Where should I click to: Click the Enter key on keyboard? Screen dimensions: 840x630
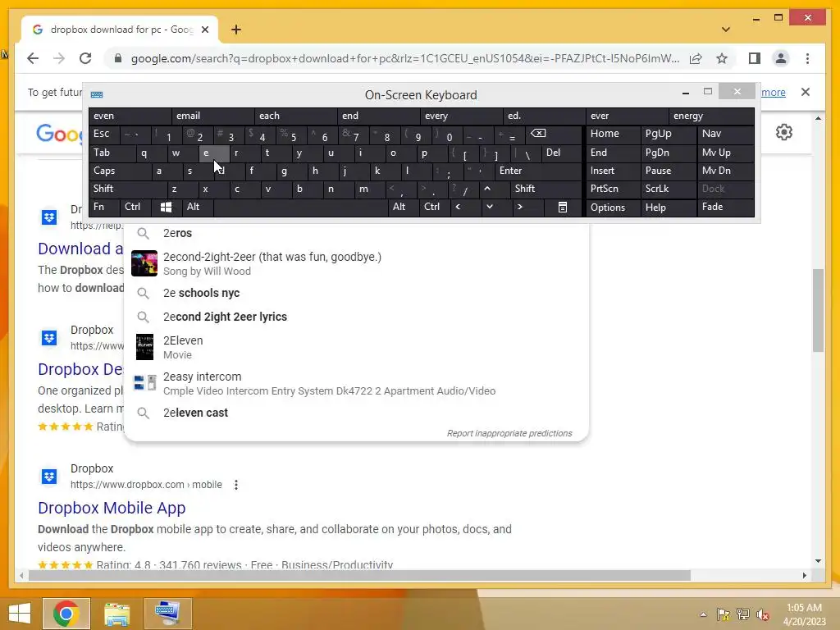pyautogui.click(x=538, y=171)
